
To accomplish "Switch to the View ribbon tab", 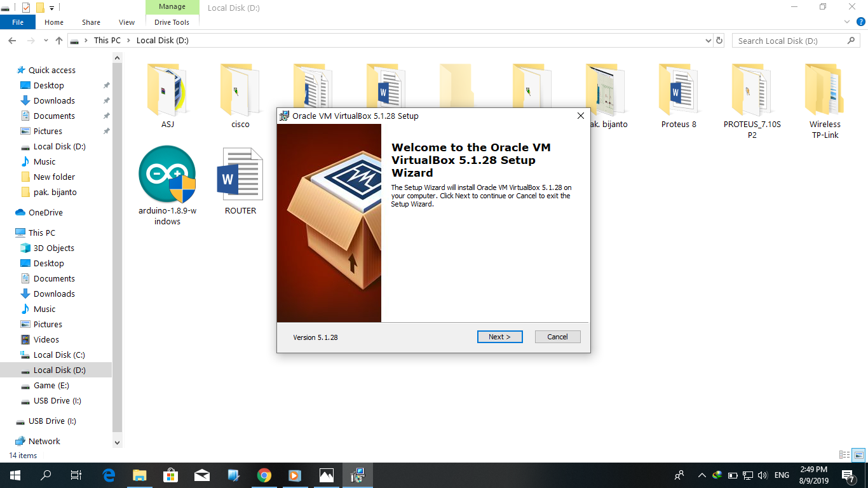I will [127, 22].
